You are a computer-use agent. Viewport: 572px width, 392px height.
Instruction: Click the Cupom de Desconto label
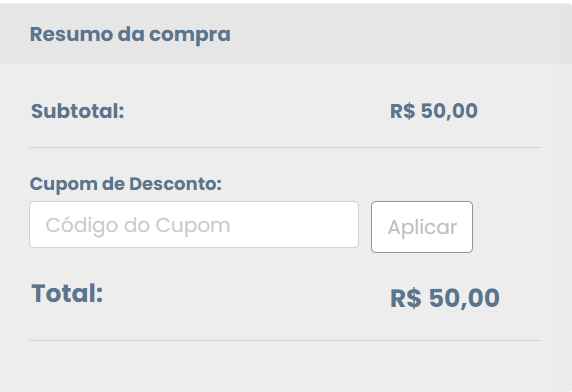(125, 184)
